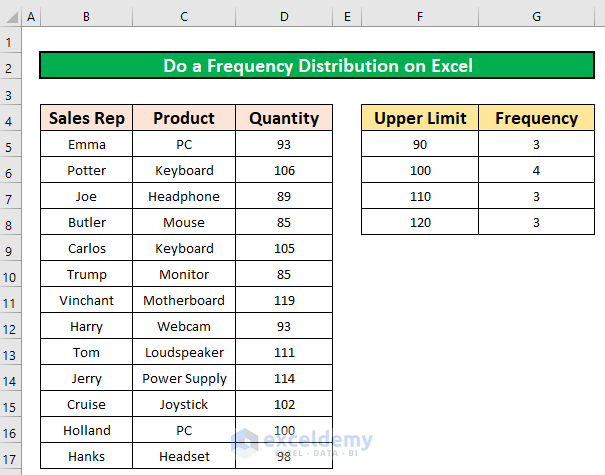Click the Motherboard product cell
Screen dimensions: 605x475
(184, 300)
